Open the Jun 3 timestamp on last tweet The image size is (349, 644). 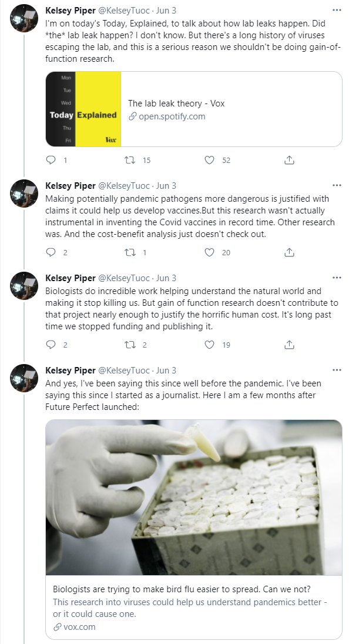click(x=166, y=370)
